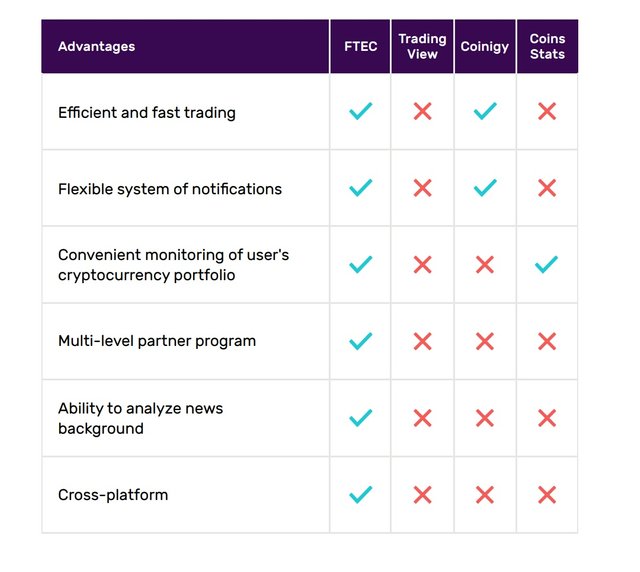640x572 pixels.
Task: Select the Coinigy column header
Action: [485, 46]
